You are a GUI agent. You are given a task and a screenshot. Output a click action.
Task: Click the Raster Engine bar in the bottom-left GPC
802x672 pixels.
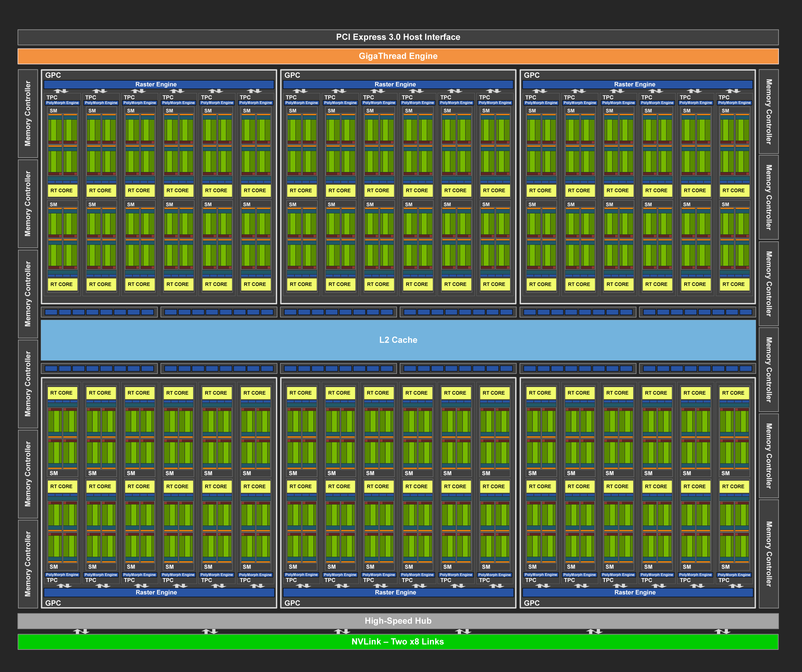[x=159, y=592]
